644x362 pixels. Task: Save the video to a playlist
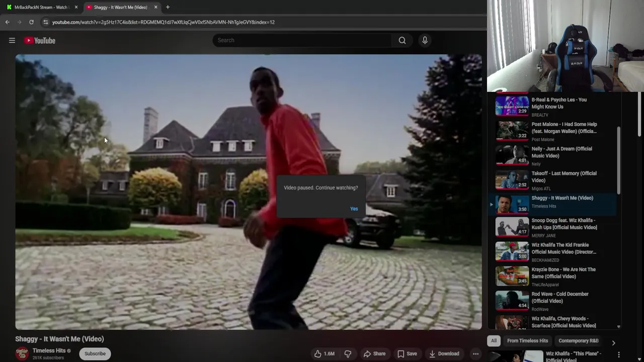[x=407, y=354]
